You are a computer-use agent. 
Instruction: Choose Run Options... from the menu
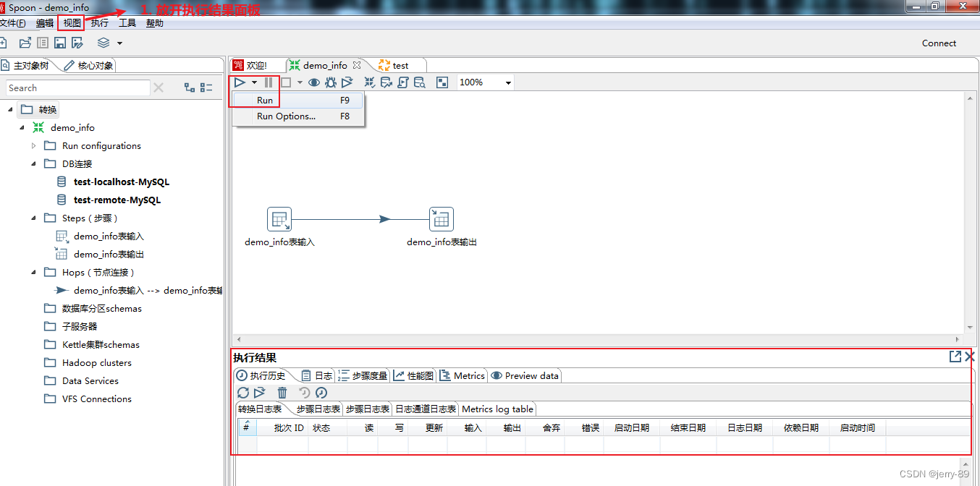tap(298, 116)
